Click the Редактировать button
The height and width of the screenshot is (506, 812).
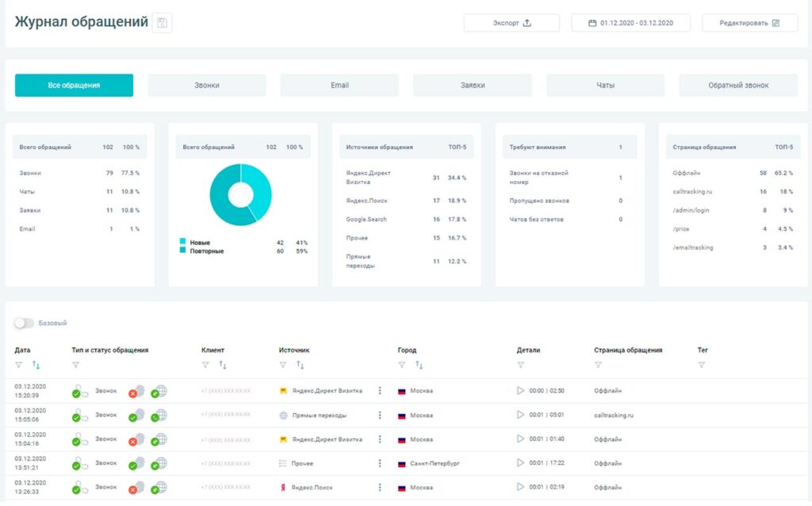click(749, 23)
